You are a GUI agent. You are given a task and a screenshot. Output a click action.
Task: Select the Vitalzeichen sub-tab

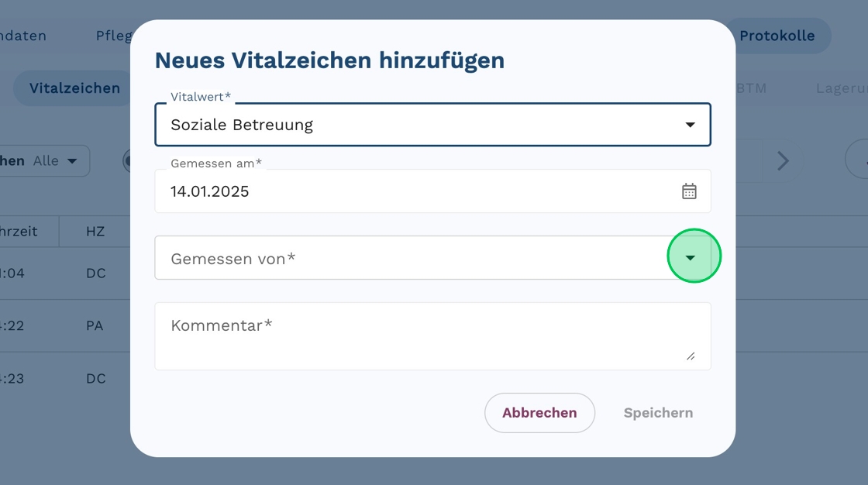[74, 88]
